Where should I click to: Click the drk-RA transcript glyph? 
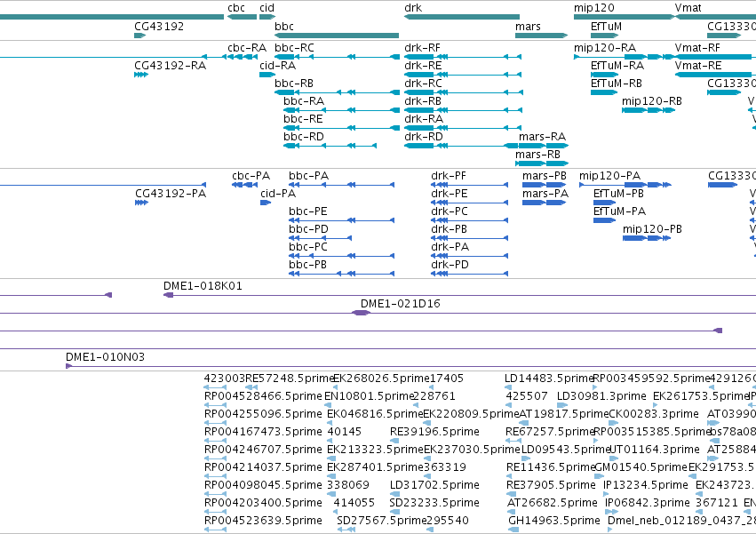[x=463, y=128]
